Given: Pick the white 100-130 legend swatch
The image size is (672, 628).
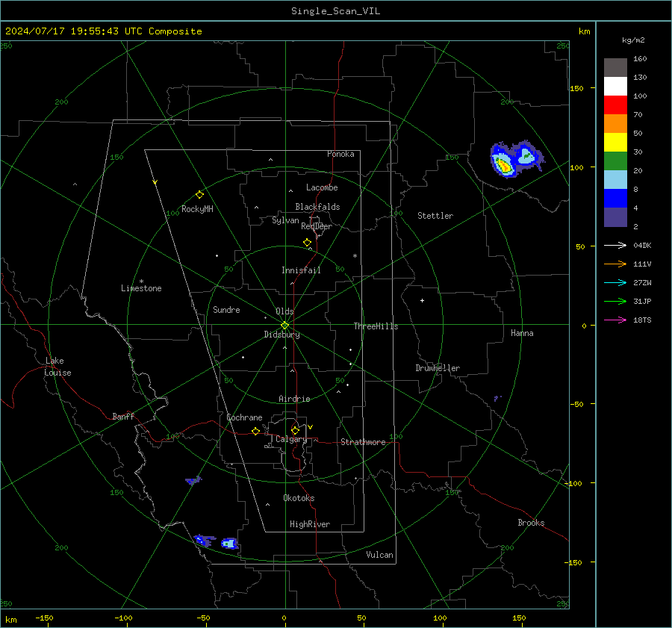Looking at the screenshot, I should (615, 86).
